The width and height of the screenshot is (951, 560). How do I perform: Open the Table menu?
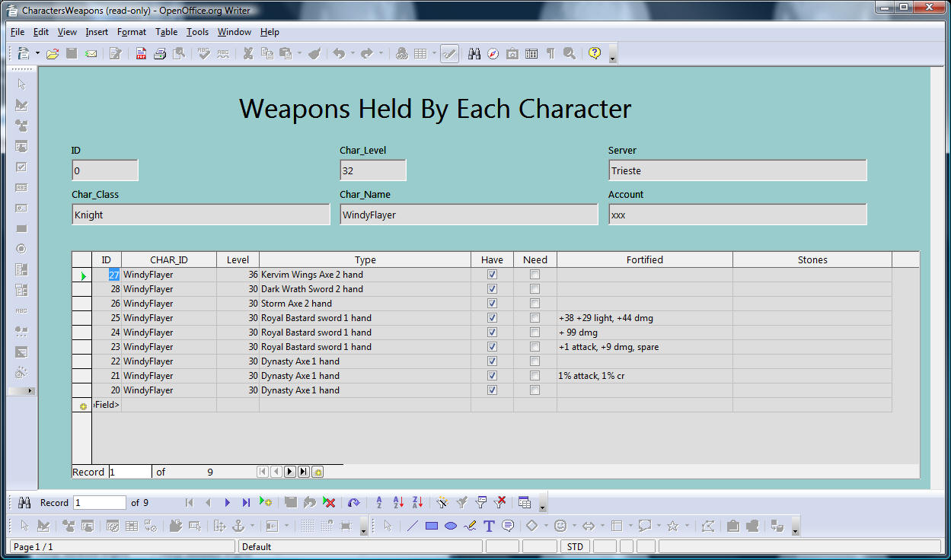(166, 32)
